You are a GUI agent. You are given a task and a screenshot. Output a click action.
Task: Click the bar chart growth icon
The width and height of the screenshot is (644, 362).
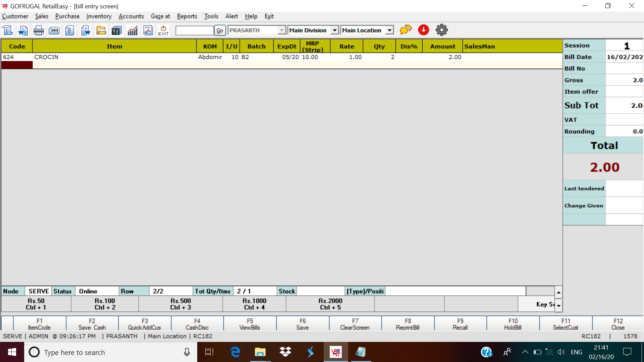[132, 31]
